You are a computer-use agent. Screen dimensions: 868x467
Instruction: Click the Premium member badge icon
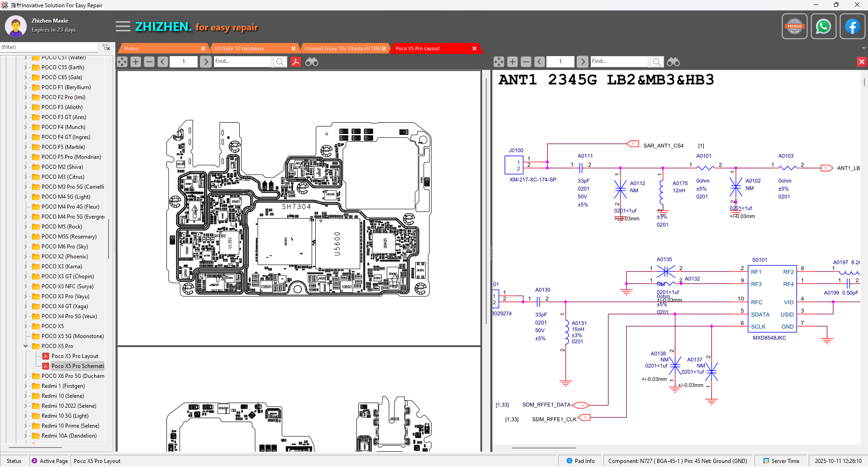point(794,26)
